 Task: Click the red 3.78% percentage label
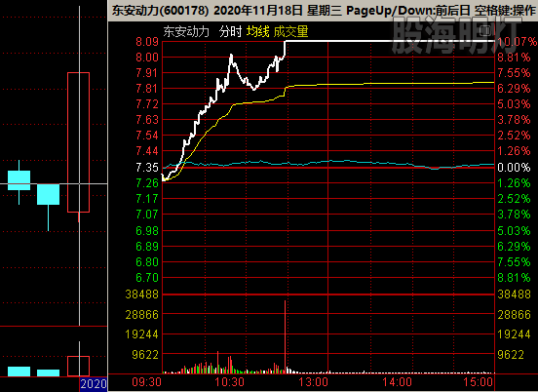pyautogui.click(x=514, y=120)
